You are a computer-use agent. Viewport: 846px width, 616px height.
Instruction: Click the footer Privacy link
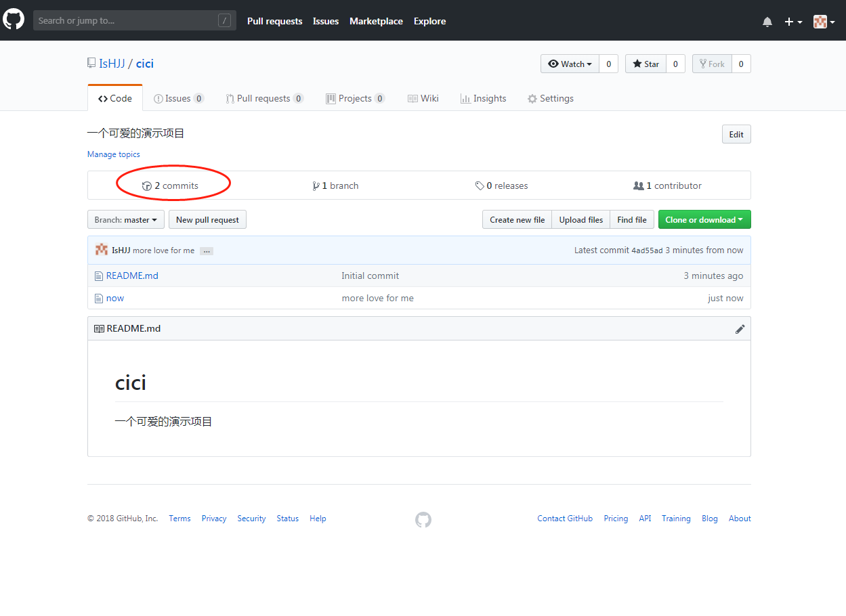[x=214, y=519]
